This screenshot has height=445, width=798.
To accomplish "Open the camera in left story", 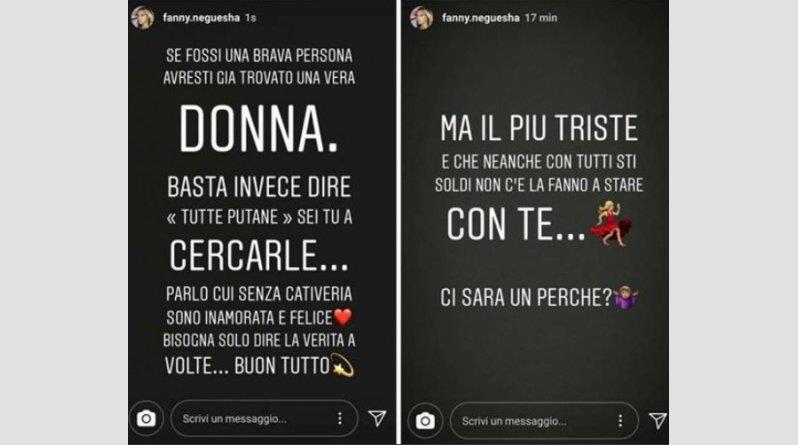I will [146, 419].
